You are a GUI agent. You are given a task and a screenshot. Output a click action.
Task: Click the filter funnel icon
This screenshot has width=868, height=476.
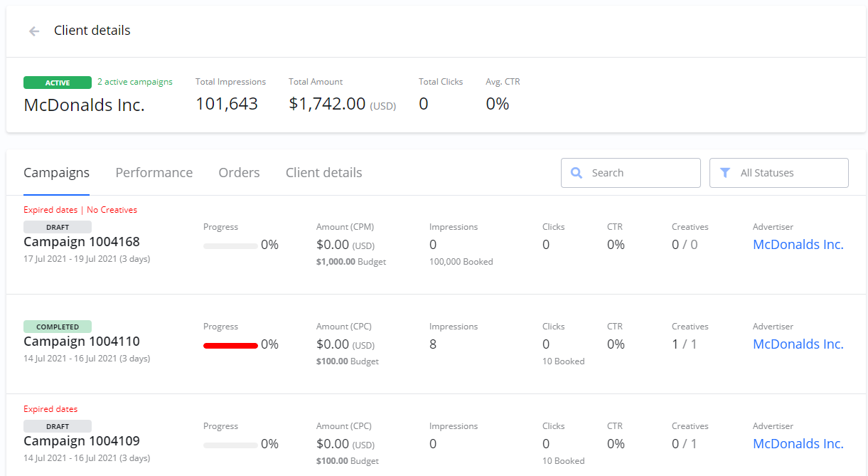point(725,173)
